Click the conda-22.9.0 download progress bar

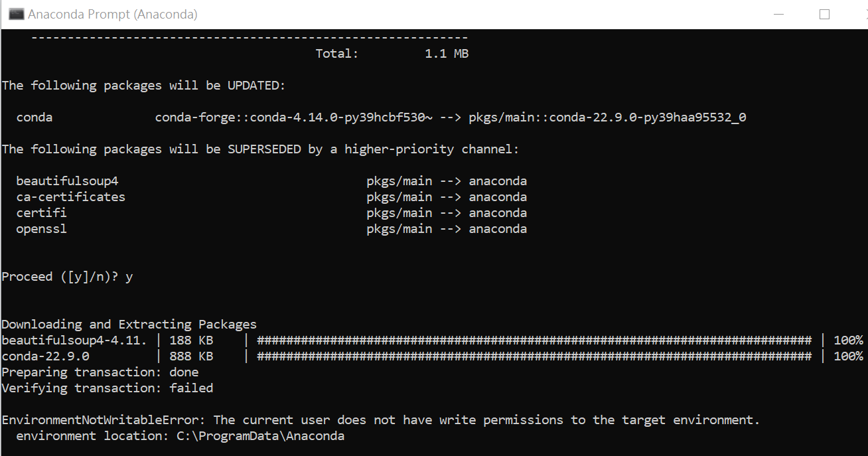click(x=534, y=356)
